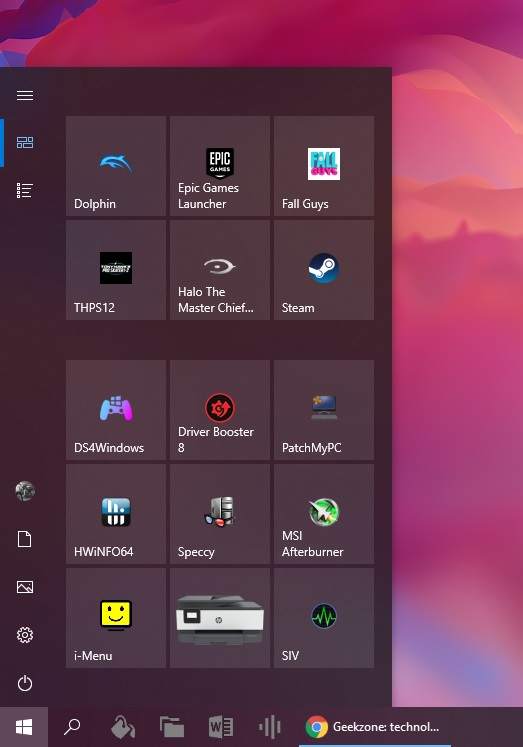Image resolution: width=523 pixels, height=747 pixels.
Task: Open the Fall Guys tile
Action: coord(324,166)
